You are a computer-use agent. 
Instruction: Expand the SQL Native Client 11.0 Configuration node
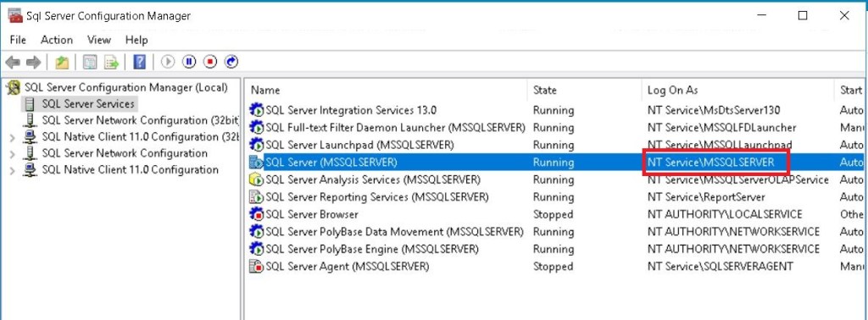point(12,170)
